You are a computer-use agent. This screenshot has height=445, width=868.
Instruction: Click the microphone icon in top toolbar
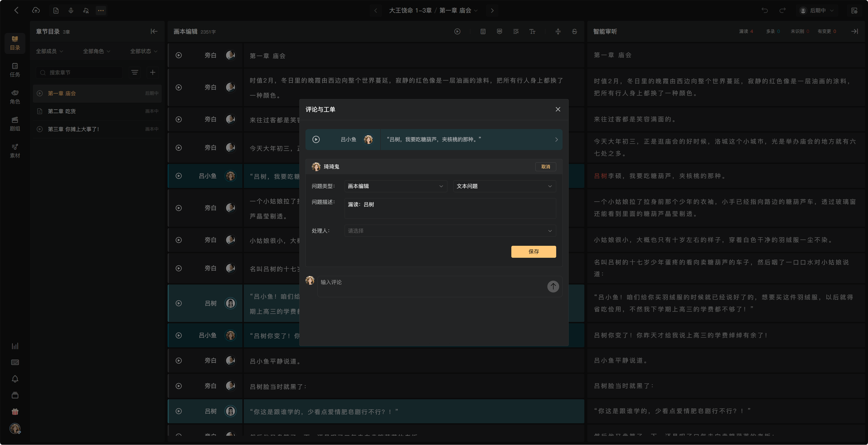[71, 10]
